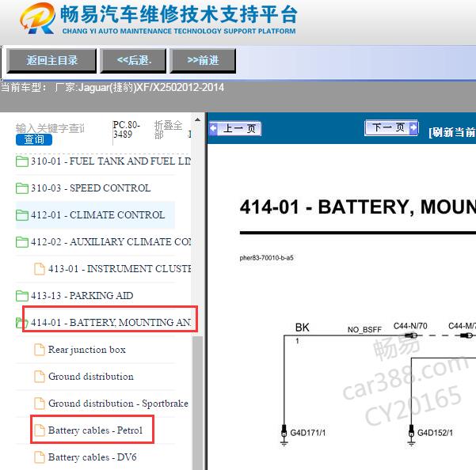Click 折叠全部 collapse all link

168,130
